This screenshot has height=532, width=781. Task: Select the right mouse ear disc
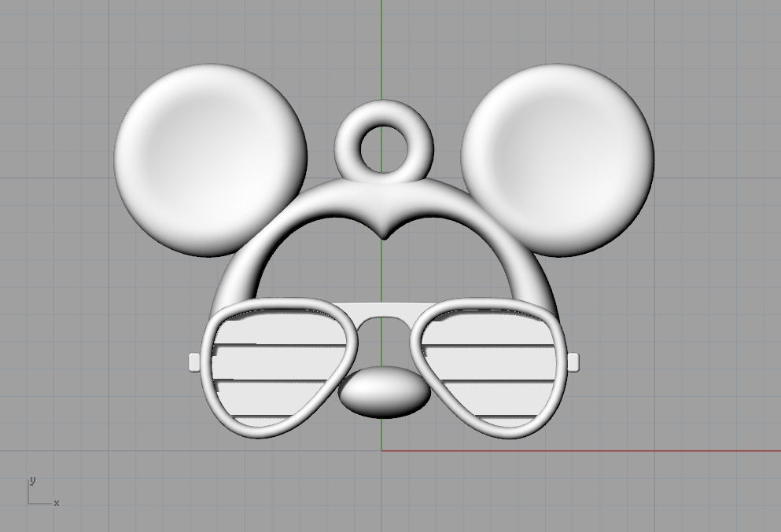(x=558, y=160)
